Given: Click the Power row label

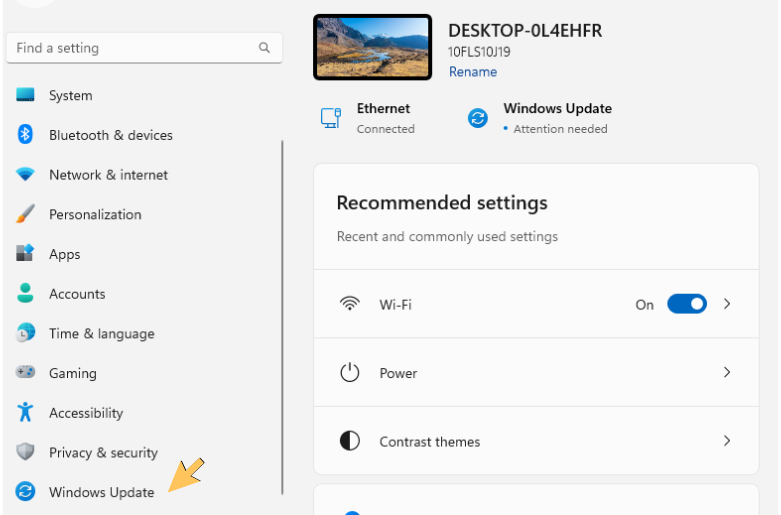Looking at the screenshot, I should coord(398,373).
